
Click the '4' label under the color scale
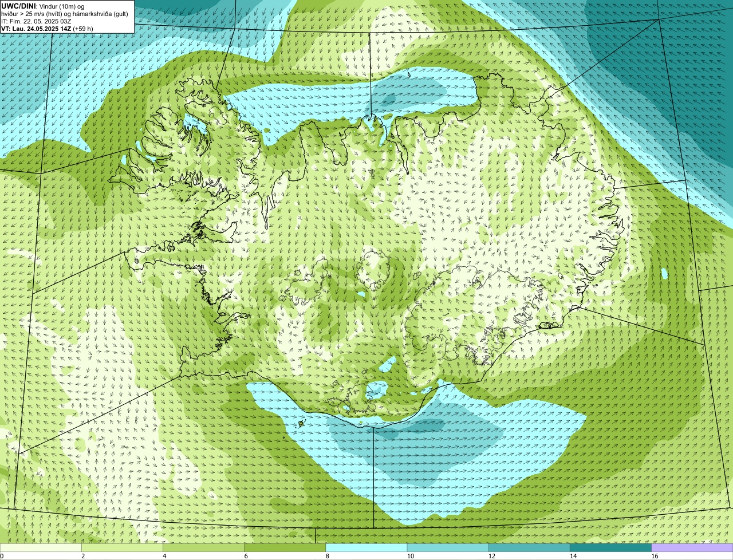(164, 556)
